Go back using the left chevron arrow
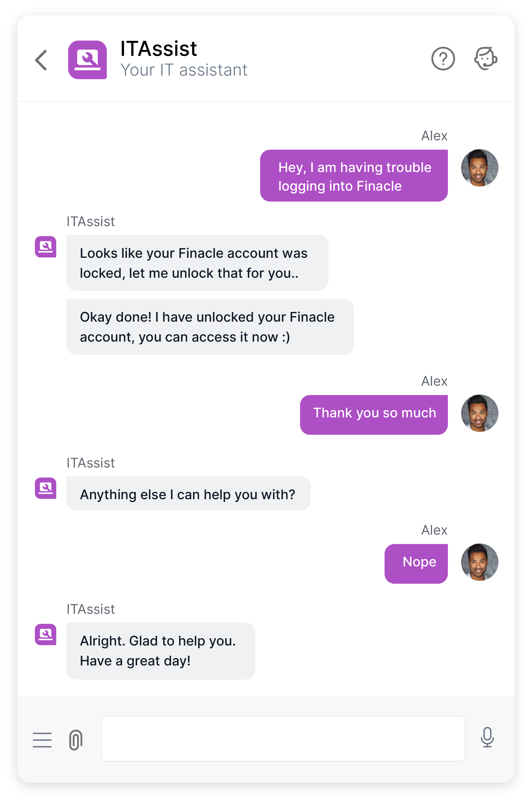 [41, 60]
